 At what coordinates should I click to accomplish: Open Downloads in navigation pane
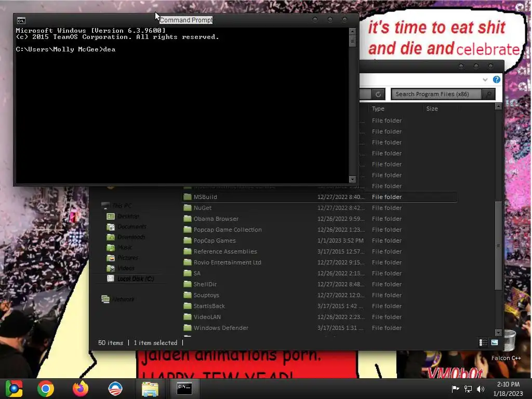(x=126, y=237)
